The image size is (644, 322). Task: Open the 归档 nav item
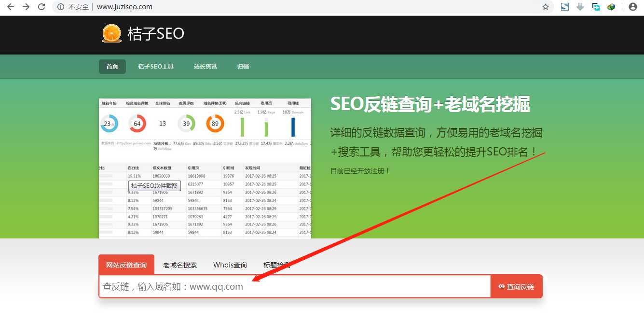click(243, 67)
